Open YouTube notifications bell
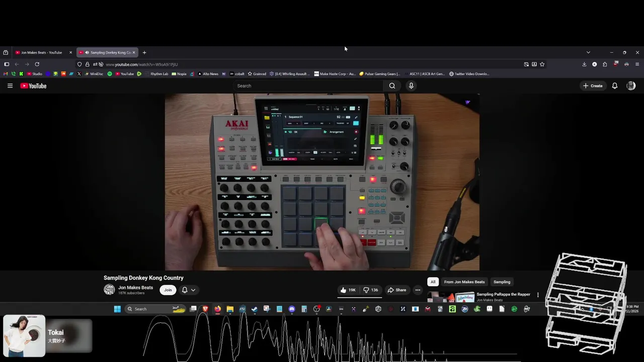This screenshot has height=362, width=644. coord(614,86)
